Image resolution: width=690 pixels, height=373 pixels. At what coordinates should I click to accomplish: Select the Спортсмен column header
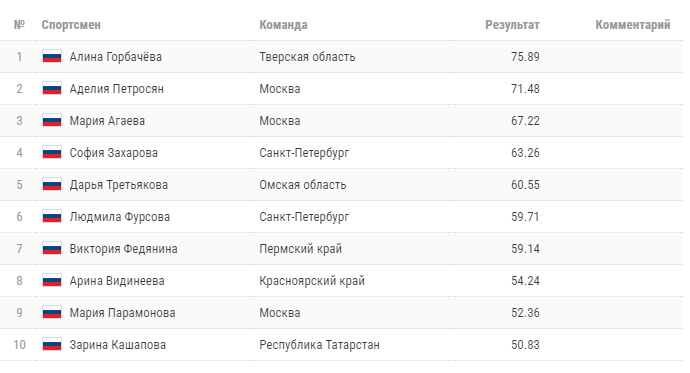[x=71, y=25]
